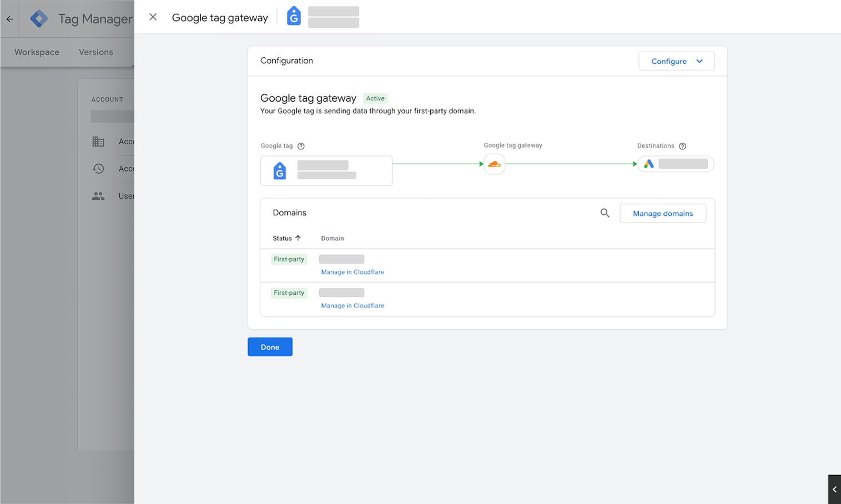Click the Manage domains button
The width and height of the screenshot is (841, 504).
662,213
